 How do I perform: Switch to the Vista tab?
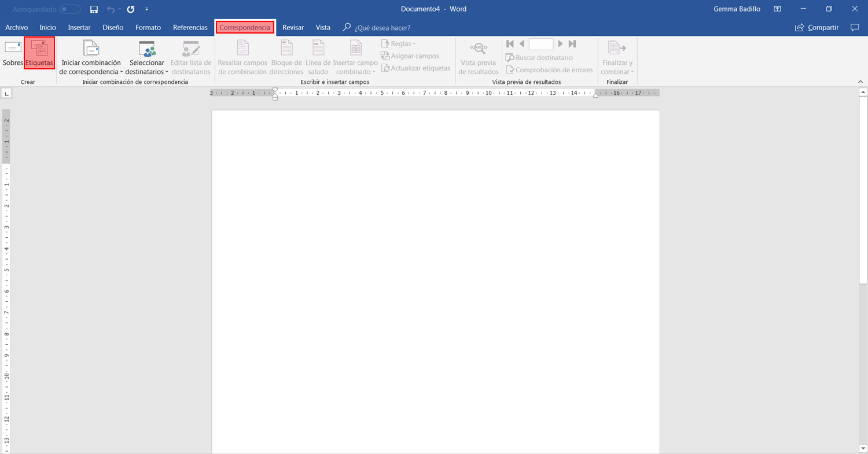(323, 27)
